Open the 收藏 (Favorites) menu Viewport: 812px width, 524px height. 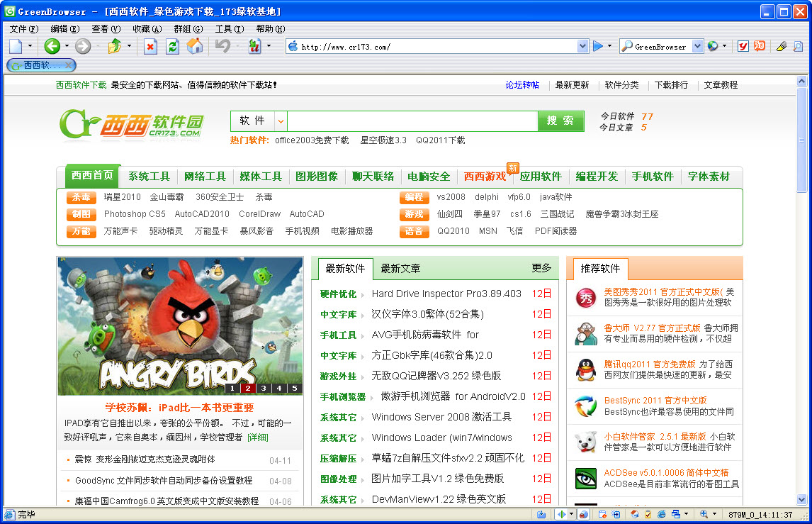click(x=147, y=29)
